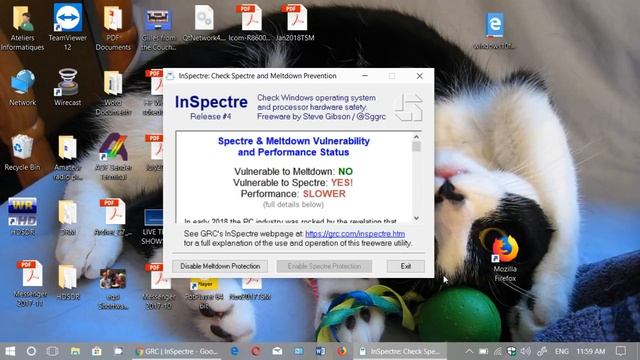Select the Q2Network4 desktop file
Screen dimensions: 640x360
pos(204,24)
